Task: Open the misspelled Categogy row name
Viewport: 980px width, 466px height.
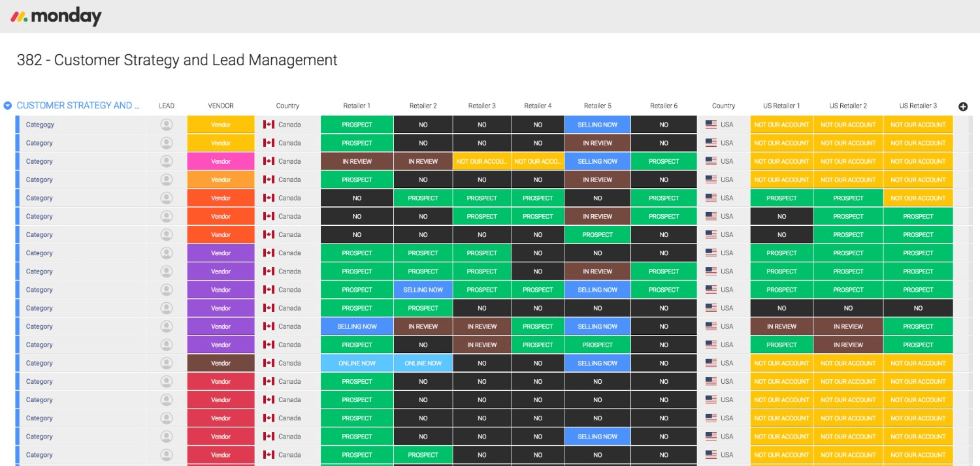Action: point(40,125)
